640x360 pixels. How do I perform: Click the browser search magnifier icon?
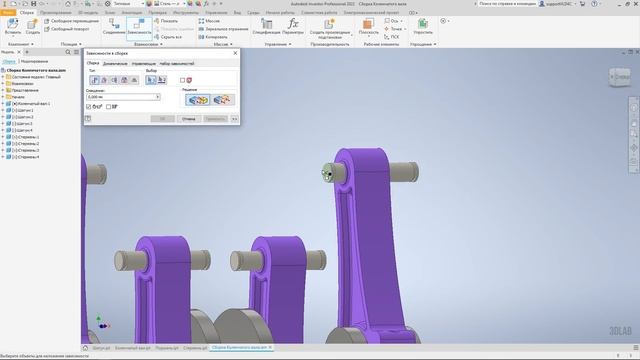68,52
